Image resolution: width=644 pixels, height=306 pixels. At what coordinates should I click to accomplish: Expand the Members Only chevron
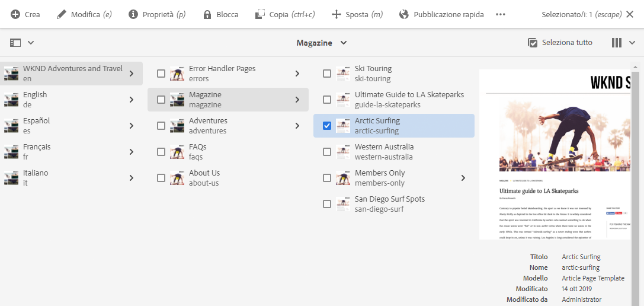[463, 178]
